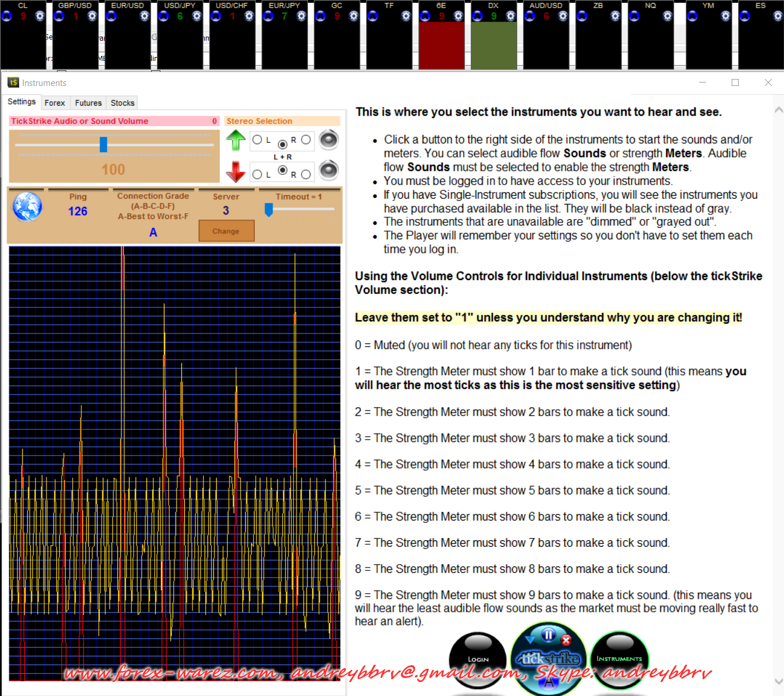The height and width of the screenshot is (696, 784).
Task: Select left channel L for the down arrow row
Action: coord(257,174)
